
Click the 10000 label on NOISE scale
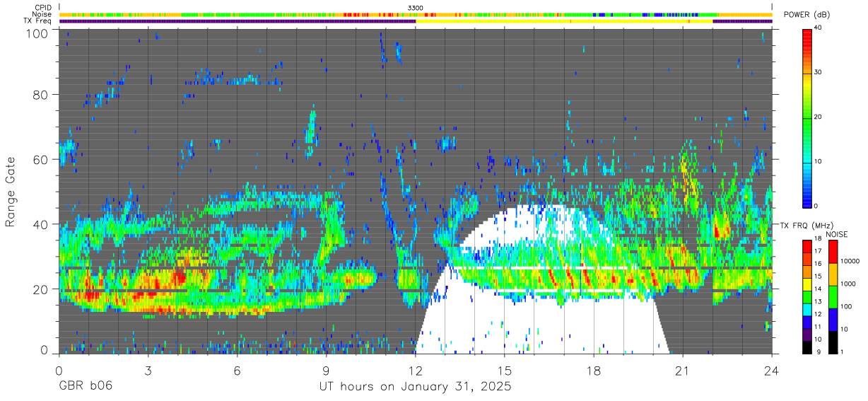coord(850,261)
